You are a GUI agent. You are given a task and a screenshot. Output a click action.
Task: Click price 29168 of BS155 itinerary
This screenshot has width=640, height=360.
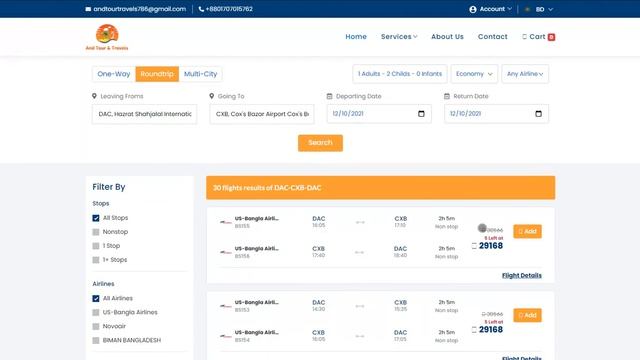pos(491,246)
